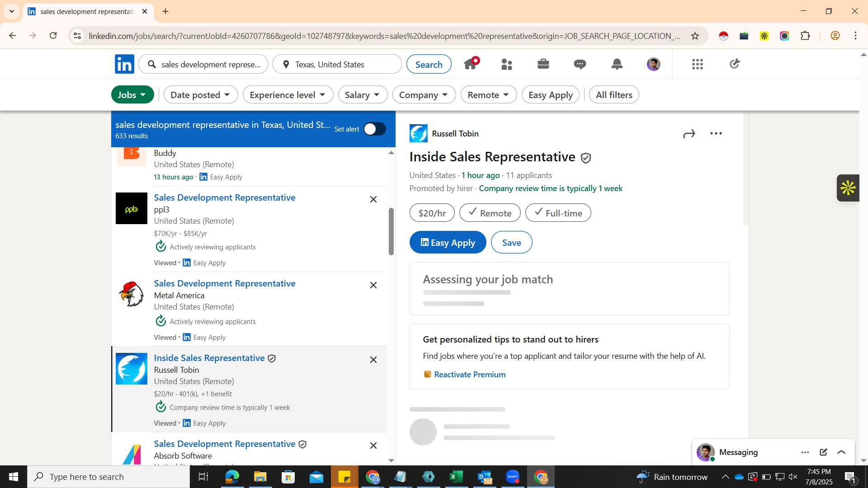
Task: Compose a new message in Messaging overlay
Action: 823,452
